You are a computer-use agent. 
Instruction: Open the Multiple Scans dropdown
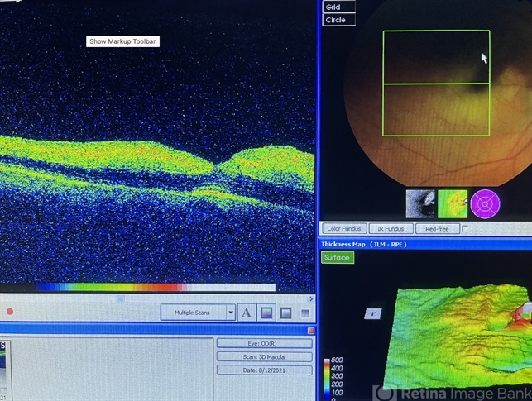(192, 313)
